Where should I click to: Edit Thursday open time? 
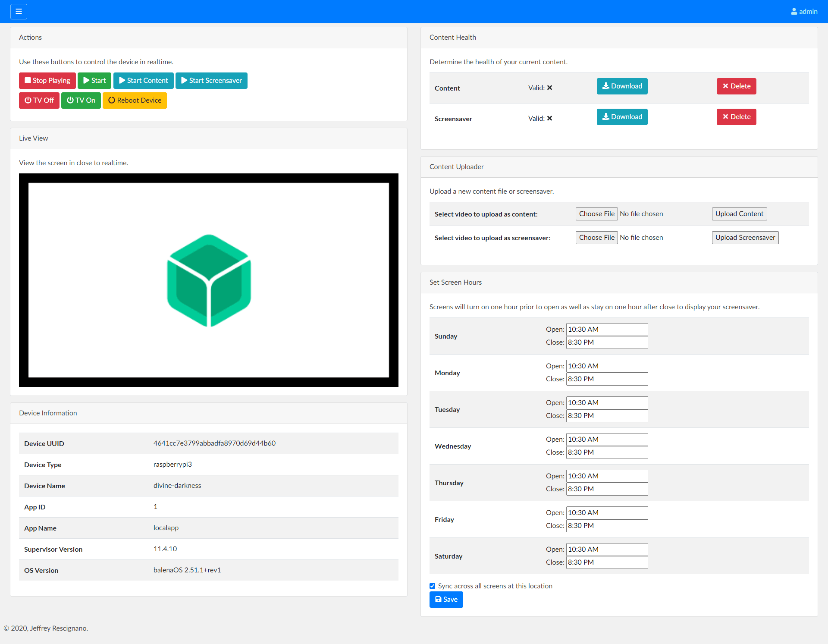pos(607,476)
